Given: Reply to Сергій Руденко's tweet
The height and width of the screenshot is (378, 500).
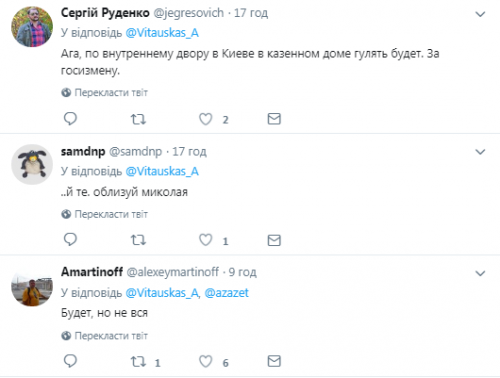Looking at the screenshot, I should 70,119.
